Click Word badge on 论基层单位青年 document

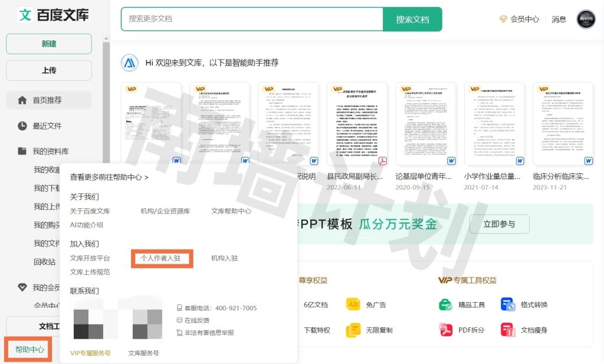click(x=451, y=160)
